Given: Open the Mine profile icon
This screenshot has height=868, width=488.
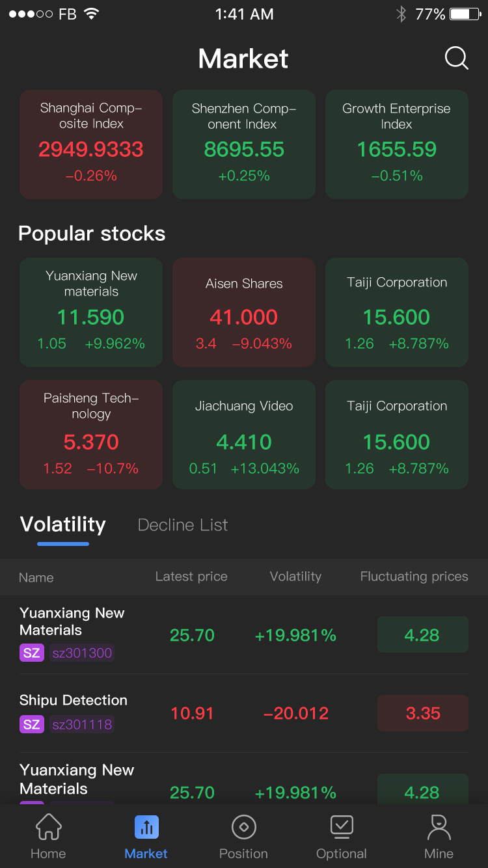Looking at the screenshot, I should [439, 828].
